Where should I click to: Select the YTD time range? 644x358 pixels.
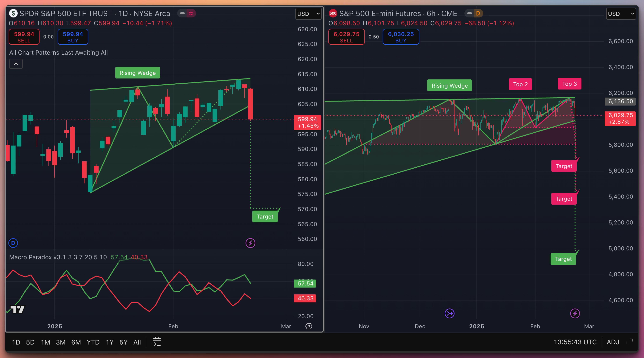coord(93,342)
